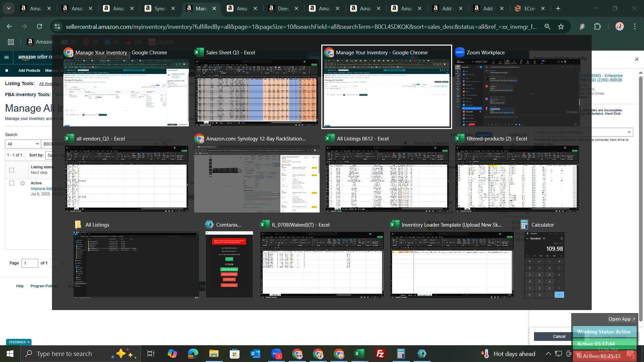Open Add Products in Seller Central
This screenshot has height=362, width=644.
[29, 70]
